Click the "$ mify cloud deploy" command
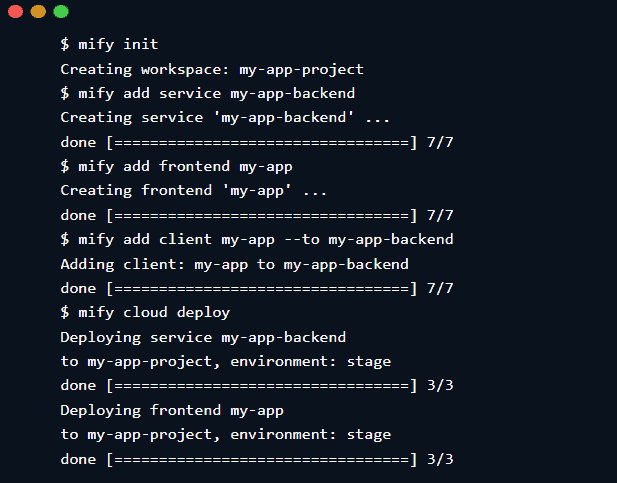This screenshot has height=483, width=617. pyautogui.click(x=145, y=312)
